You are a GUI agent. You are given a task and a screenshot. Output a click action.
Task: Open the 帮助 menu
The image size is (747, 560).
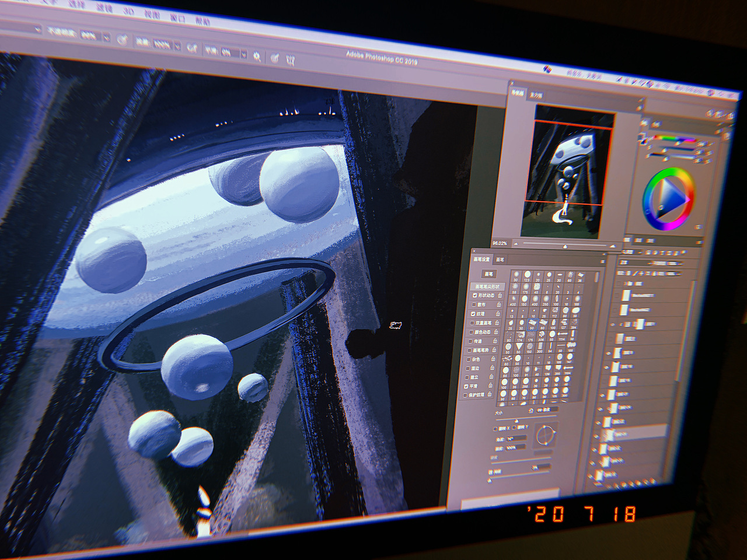(203, 21)
